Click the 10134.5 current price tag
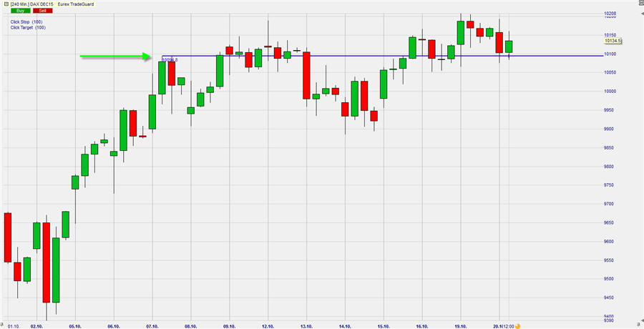This screenshot has height=329, width=644. (613, 41)
